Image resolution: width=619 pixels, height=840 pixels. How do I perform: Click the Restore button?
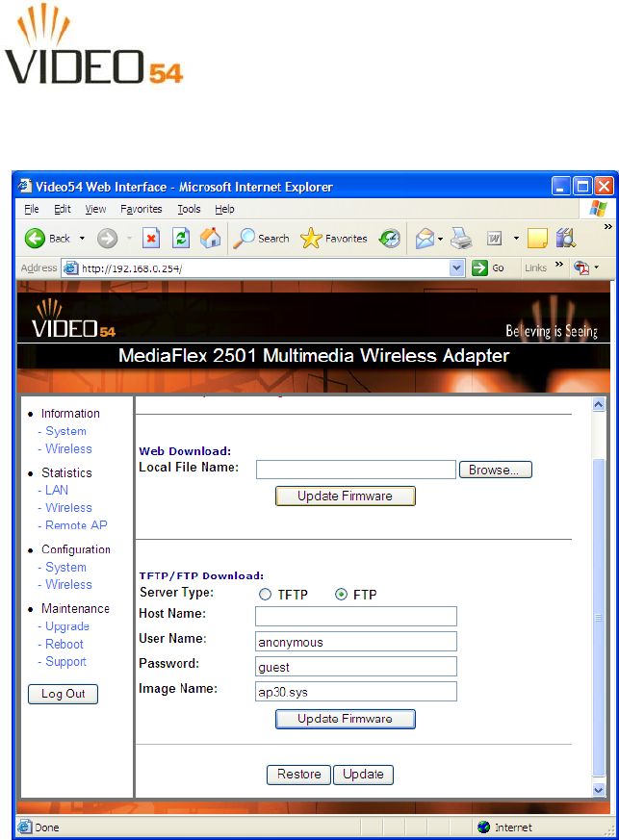coord(298,775)
